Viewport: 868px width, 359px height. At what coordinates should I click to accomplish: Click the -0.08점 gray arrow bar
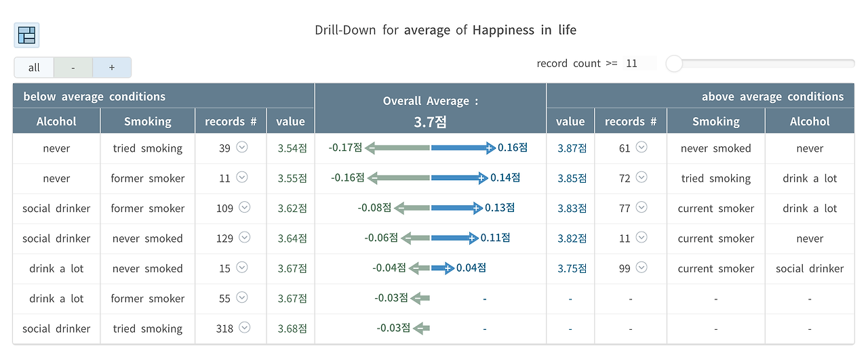412,208
